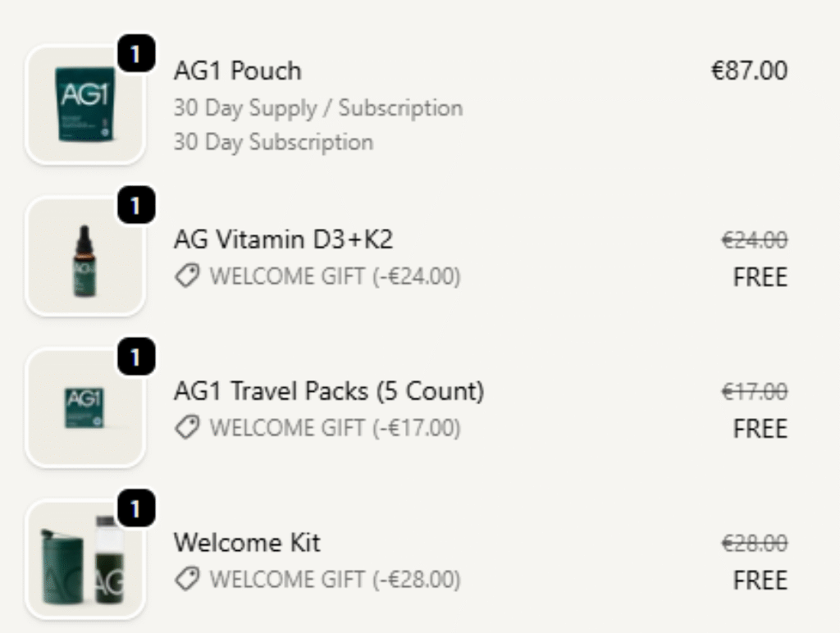Click the FREE label for Travel Packs
This screenshot has width=840, height=633.
(x=760, y=429)
